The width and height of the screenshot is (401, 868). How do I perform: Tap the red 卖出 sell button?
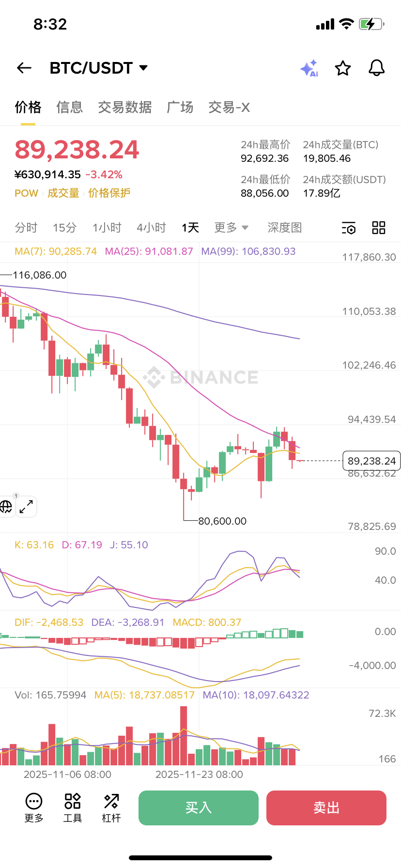pyautogui.click(x=326, y=807)
